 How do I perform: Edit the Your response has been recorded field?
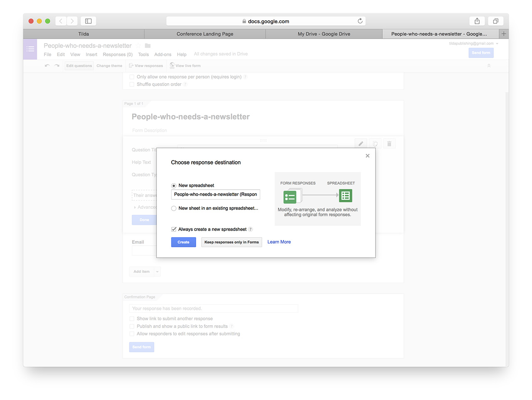click(214, 308)
